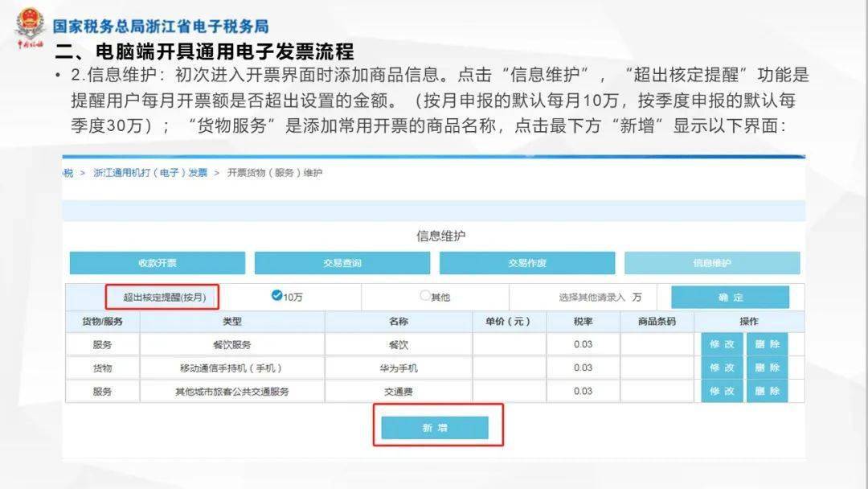Click 删除 for the 餐饮 row
This screenshot has width=868, height=489.
766,344
